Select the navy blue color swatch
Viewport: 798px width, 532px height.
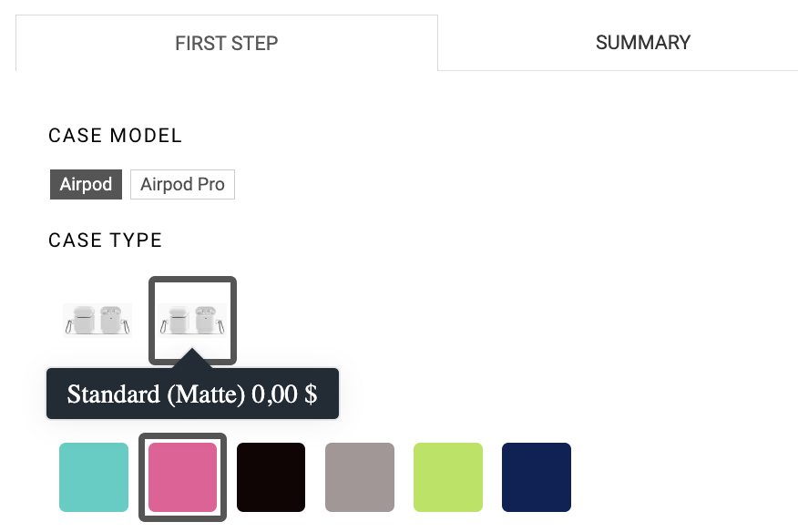coord(537,477)
